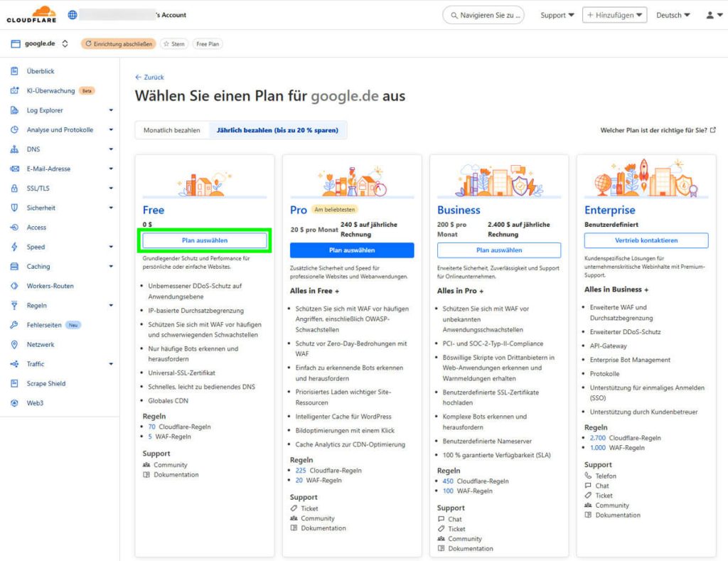The height and width of the screenshot is (561, 728).
Task: Click the Fehlerseiten wrench icon
Action: point(14,325)
